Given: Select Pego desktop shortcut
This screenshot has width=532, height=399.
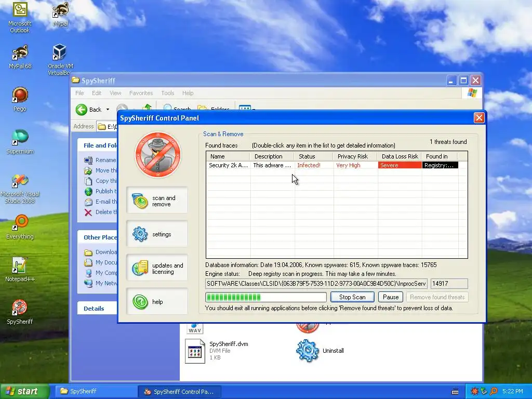Looking at the screenshot, I should tap(20, 99).
